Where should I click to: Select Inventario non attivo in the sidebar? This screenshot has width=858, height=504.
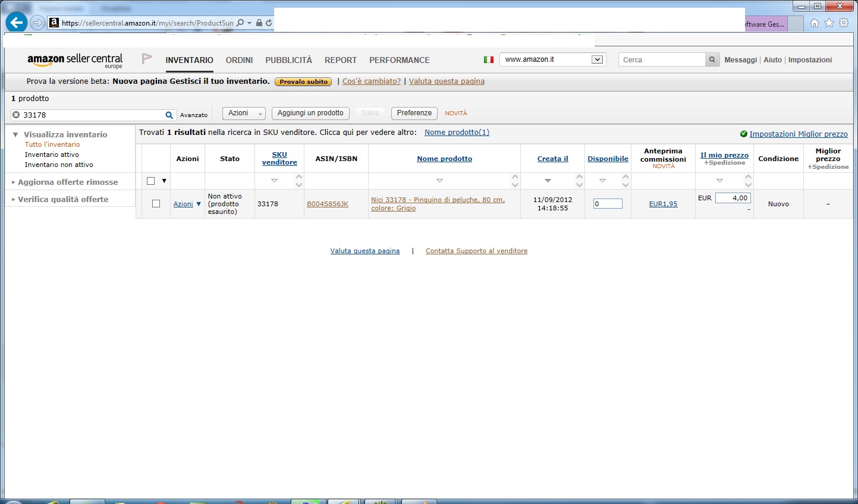coord(59,165)
